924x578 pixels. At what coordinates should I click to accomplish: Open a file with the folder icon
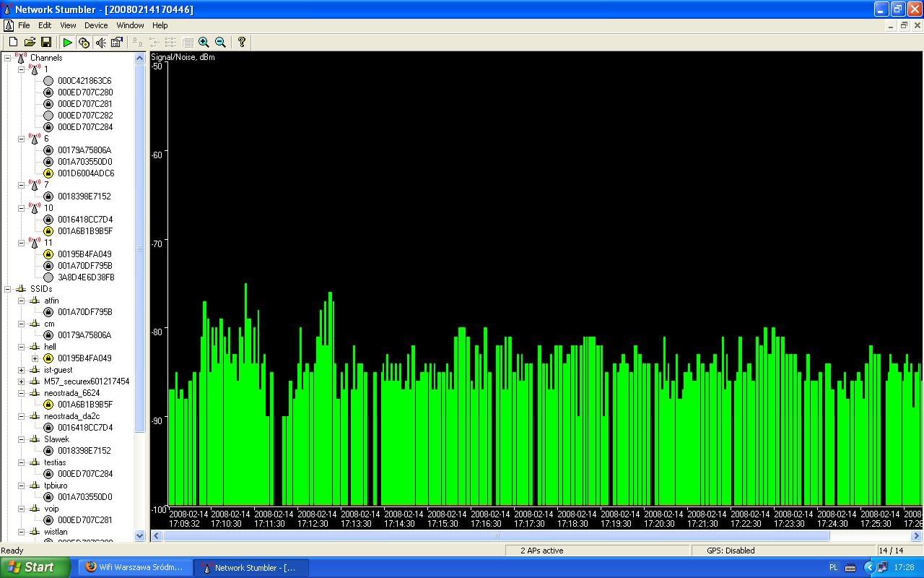point(30,43)
